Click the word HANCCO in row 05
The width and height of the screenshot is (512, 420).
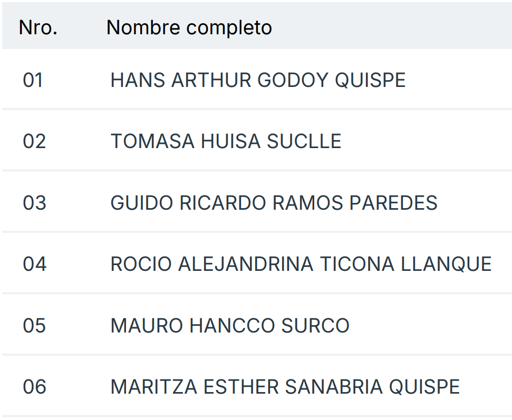[x=232, y=326]
